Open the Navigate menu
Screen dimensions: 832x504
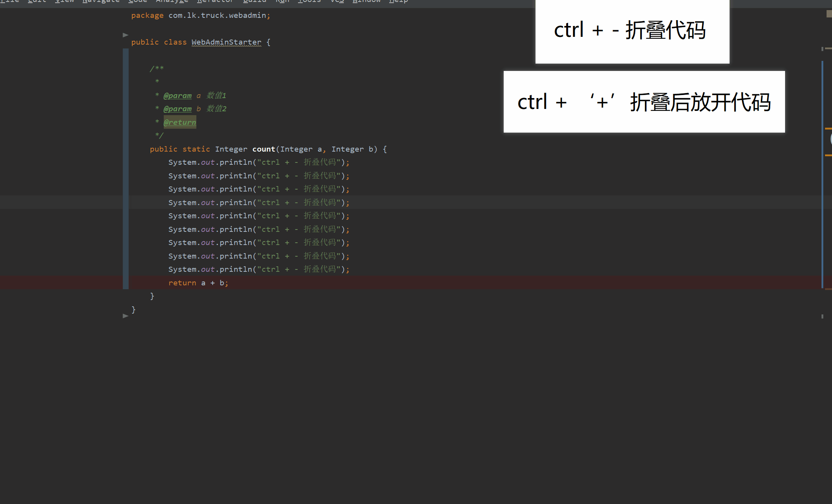coord(101,2)
